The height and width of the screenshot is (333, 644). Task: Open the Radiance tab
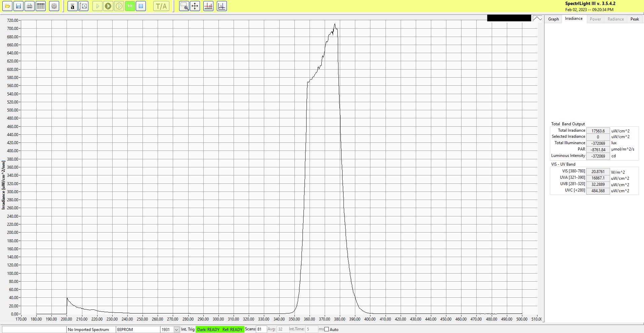(616, 19)
